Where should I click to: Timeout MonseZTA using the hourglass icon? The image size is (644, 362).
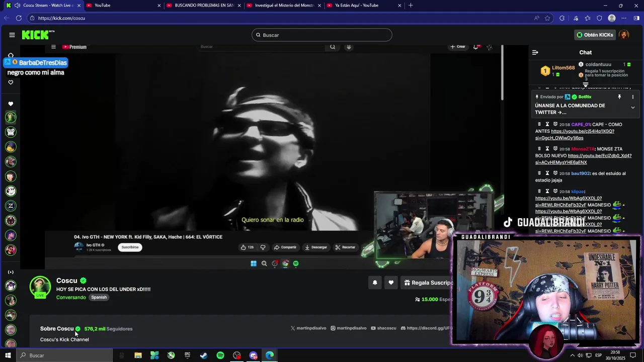point(547,149)
